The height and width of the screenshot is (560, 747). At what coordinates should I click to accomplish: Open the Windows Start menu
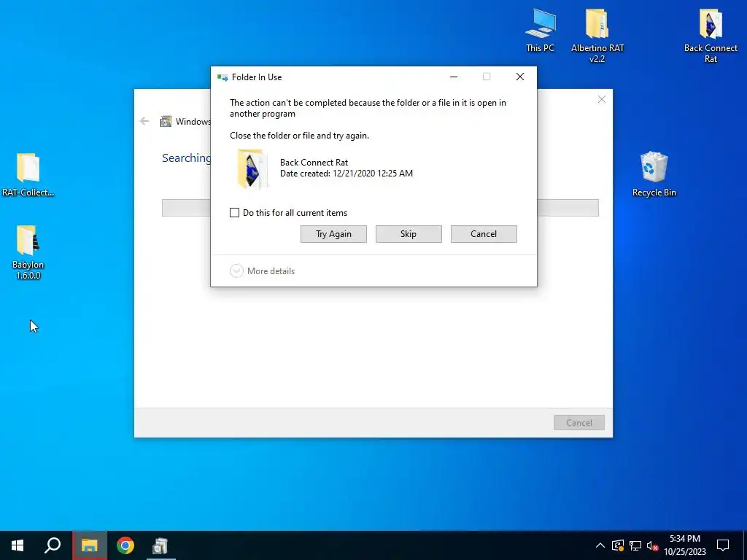(18, 545)
